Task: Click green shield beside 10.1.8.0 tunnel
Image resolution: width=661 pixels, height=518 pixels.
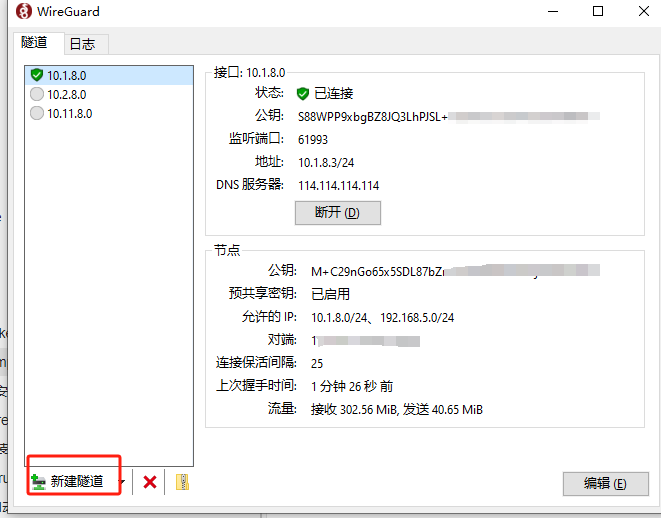Action: [x=37, y=75]
